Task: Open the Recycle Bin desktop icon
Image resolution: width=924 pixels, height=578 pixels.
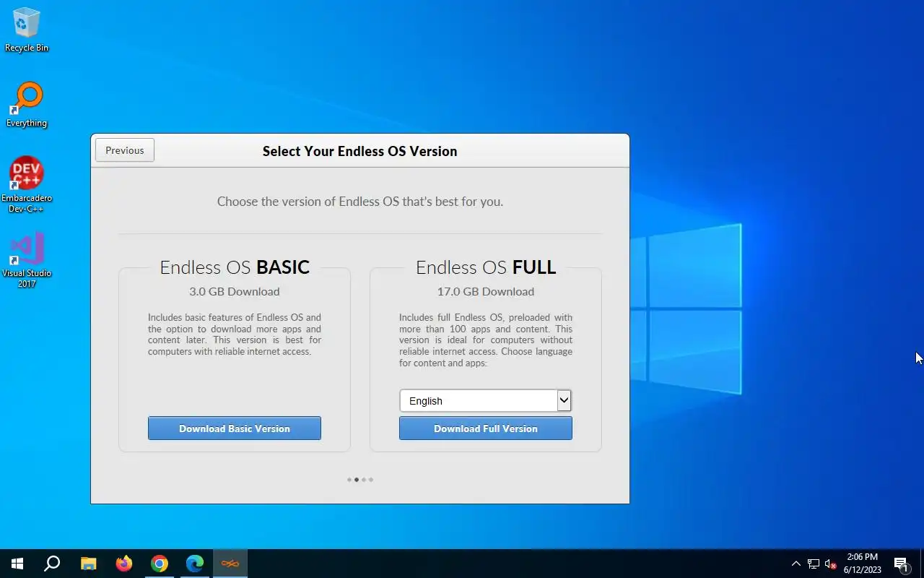Action: 27,30
